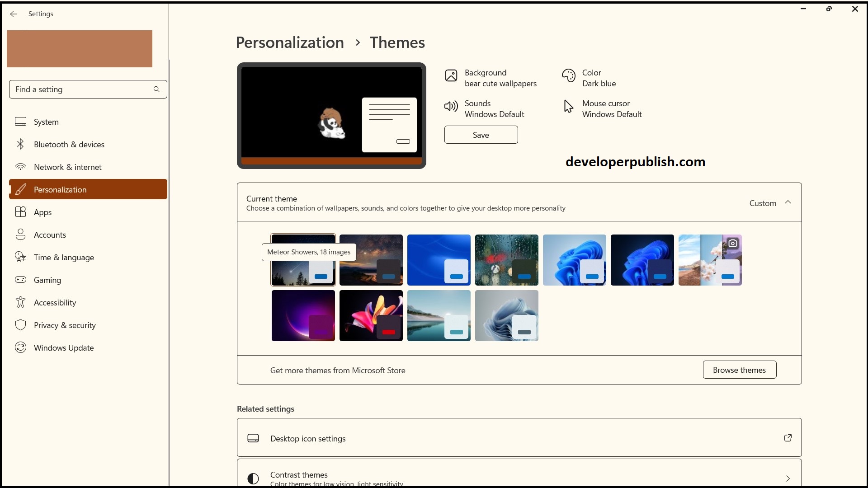Click the Desktop icon settings external-link icon
The height and width of the screenshot is (488, 868).
(788, 438)
